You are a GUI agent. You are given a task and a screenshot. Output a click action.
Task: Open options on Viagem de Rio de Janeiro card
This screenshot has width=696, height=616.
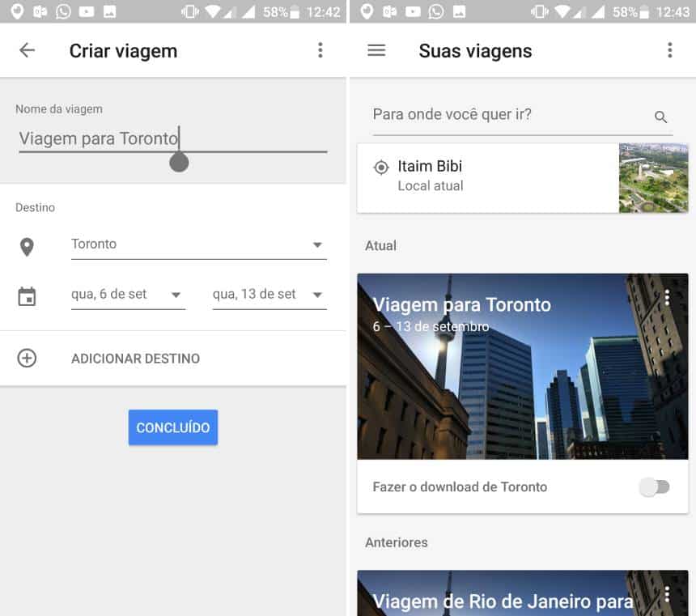pyautogui.click(x=667, y=594)
